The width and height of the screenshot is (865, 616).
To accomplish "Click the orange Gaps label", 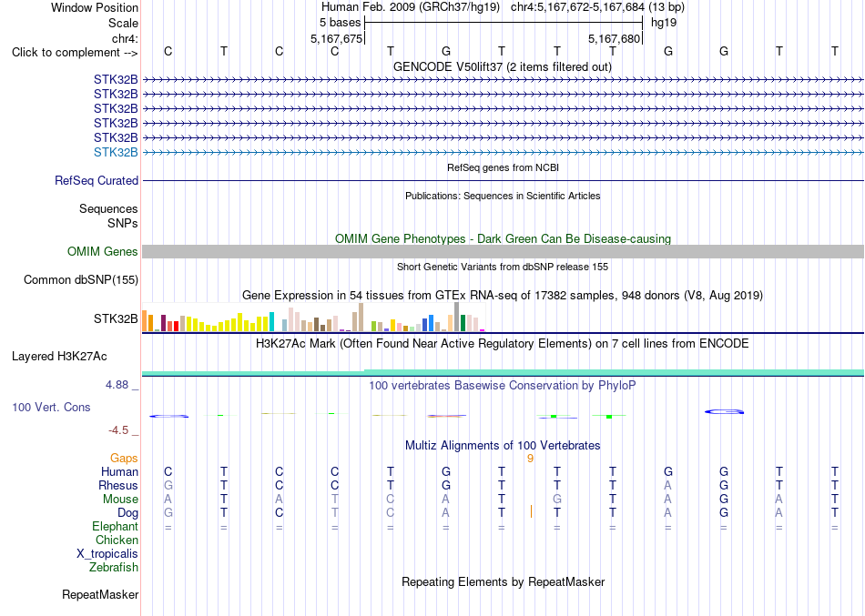I will coord(124,459).
